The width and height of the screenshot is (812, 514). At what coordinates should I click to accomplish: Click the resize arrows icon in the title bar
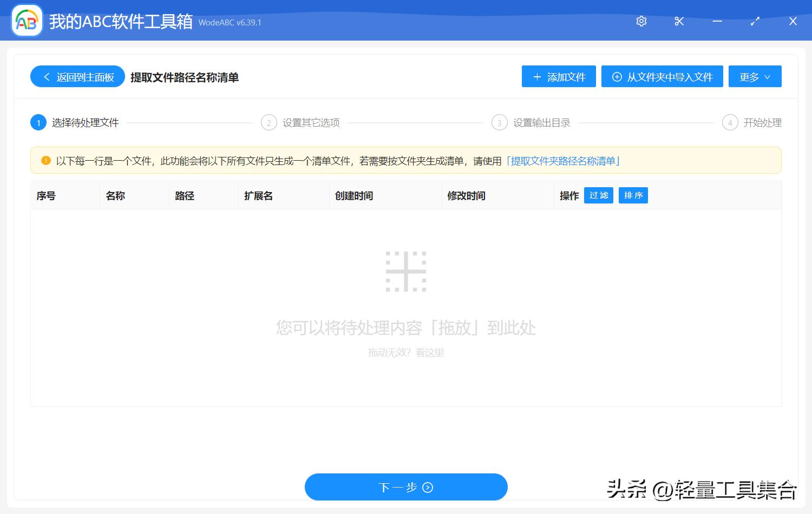tap(755, 21)
